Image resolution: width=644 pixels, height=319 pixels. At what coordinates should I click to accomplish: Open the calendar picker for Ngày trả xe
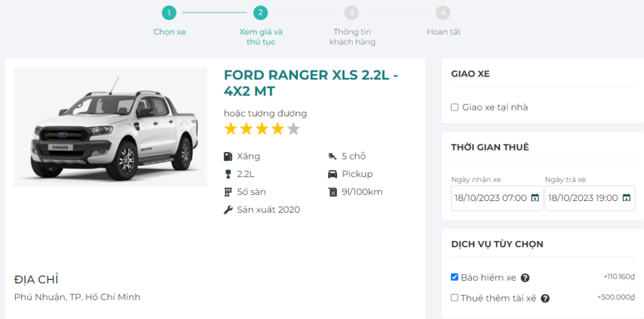(x=626, y=198)
